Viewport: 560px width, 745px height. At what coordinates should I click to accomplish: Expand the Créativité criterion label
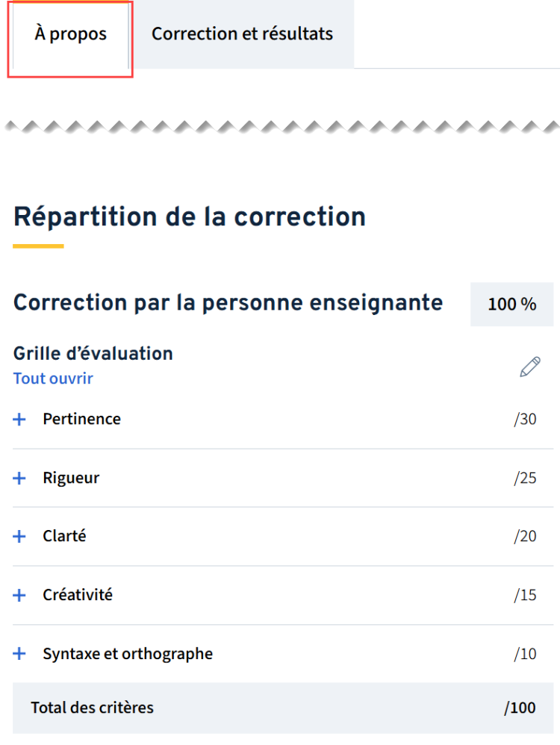pyautogui.click(x=78, y=596)
